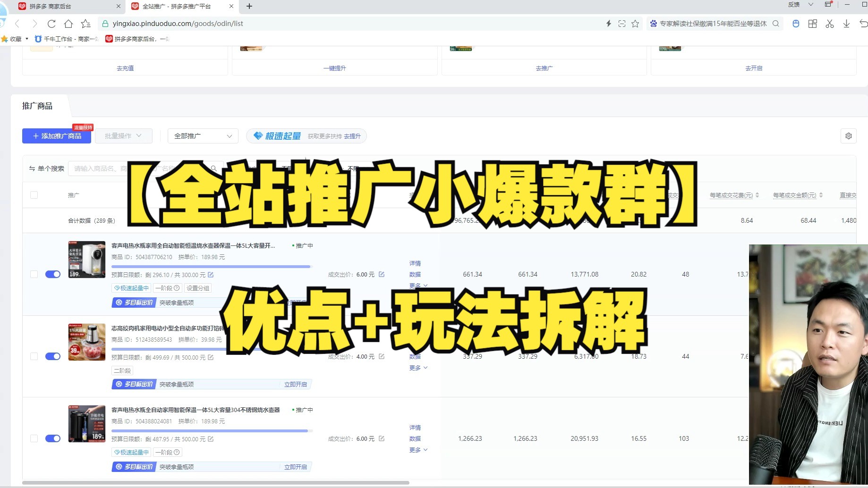Image resolution: width=868 pixels, height=488 pixels.
Task: Bookmark page with address bar star
Action: tap(635, 24)
